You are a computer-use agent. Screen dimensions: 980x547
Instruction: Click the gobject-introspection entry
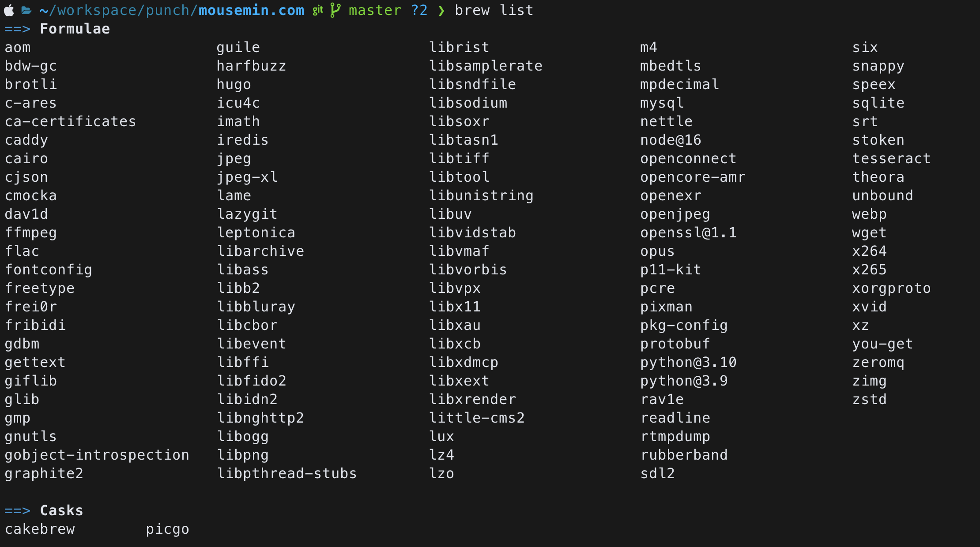97,455
